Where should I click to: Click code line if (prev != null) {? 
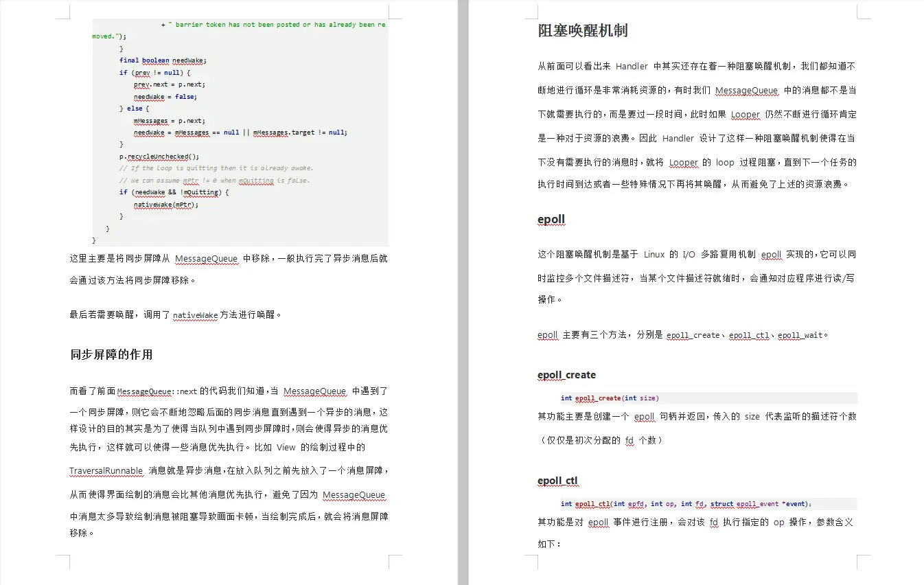tap(154, 72)
